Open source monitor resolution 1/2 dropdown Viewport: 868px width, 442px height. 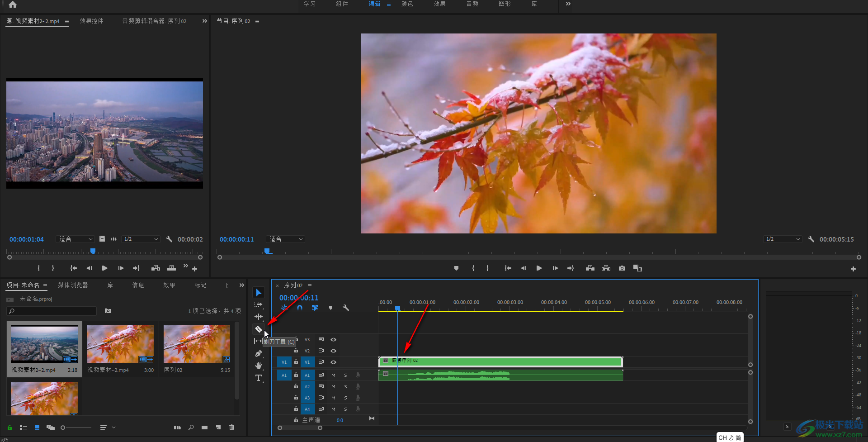[141, 239]
